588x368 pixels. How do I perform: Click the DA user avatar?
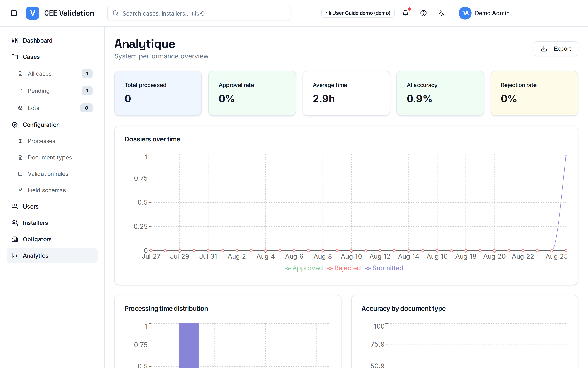[x=465, y=13]
